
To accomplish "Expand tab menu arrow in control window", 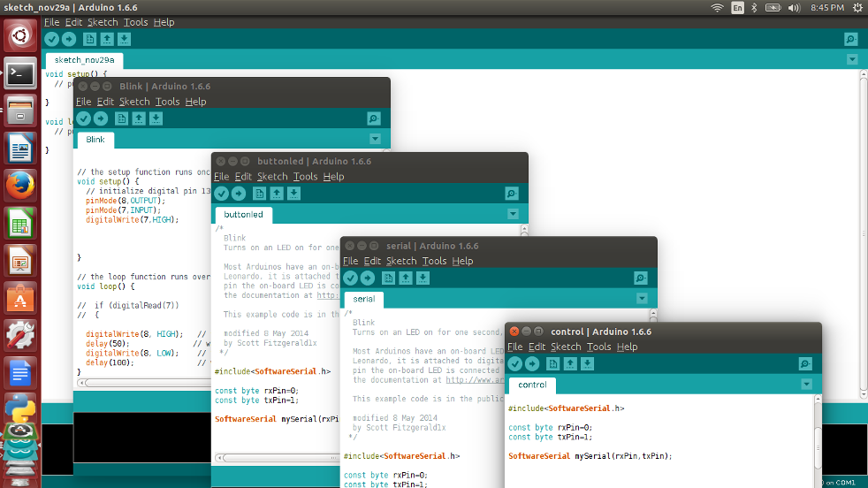I will (806, 385).
